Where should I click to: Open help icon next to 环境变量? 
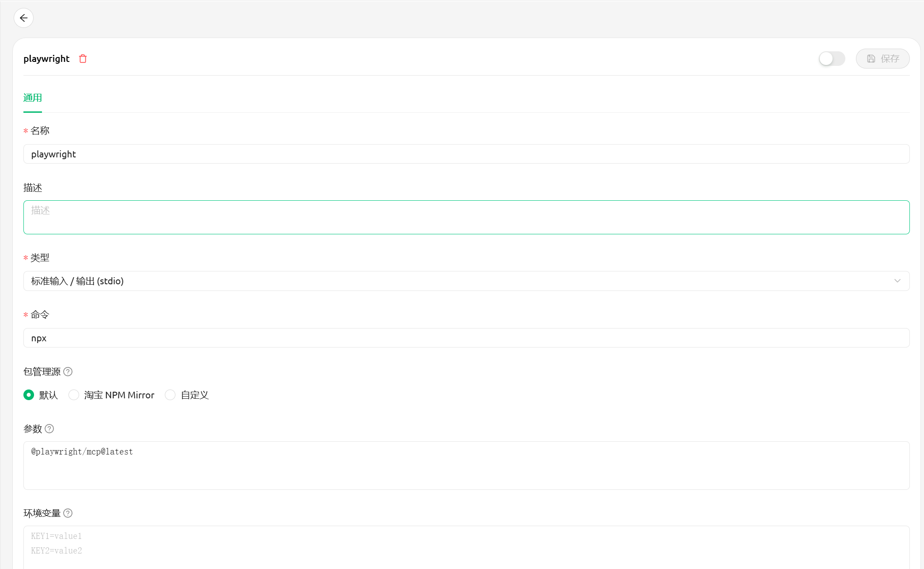[x=68, y=513]
